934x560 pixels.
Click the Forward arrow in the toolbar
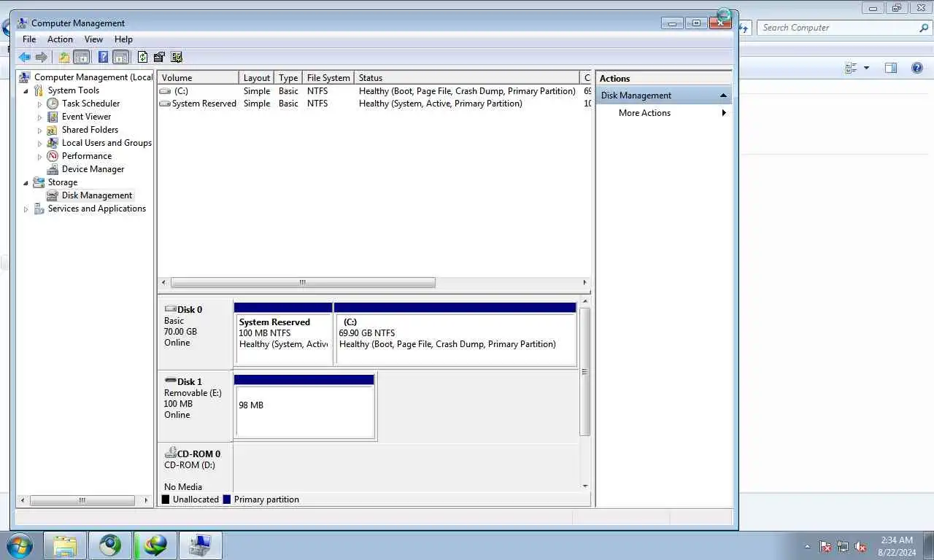42,57
